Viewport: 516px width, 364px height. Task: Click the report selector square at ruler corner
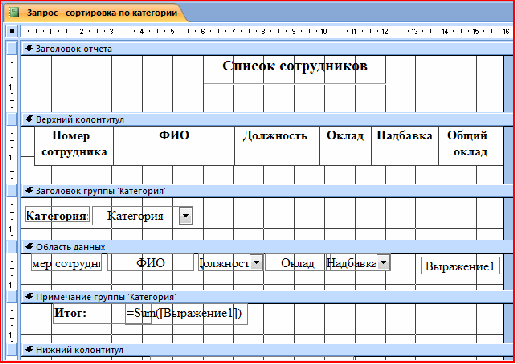12,31
